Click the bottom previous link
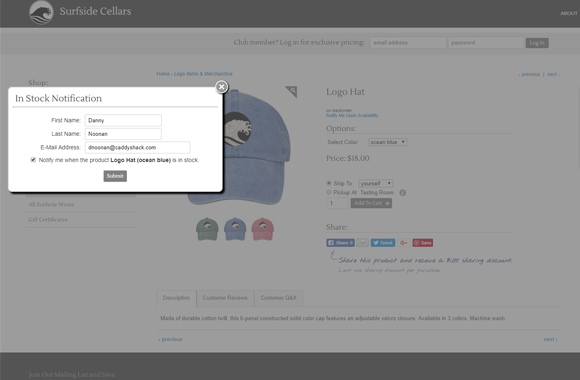The width and height of the screenshot is (580, 380). tap(171, 339)
